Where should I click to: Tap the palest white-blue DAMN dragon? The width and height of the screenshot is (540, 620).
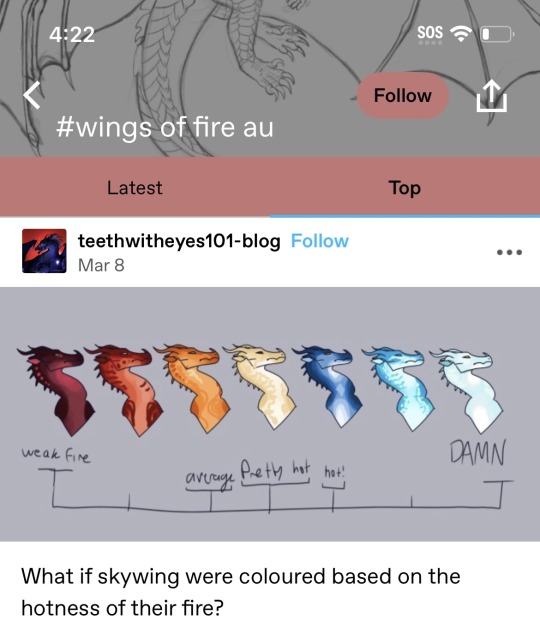point(467,389)
